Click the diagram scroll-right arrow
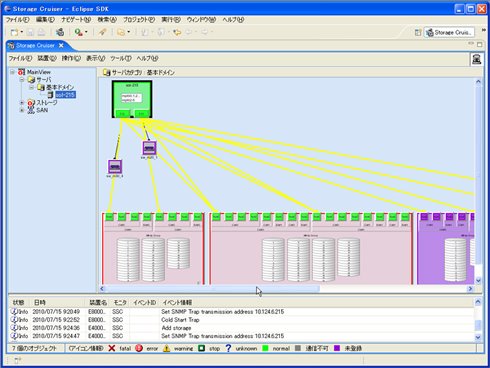Screen dimensions: 490x368 [470, 288]
